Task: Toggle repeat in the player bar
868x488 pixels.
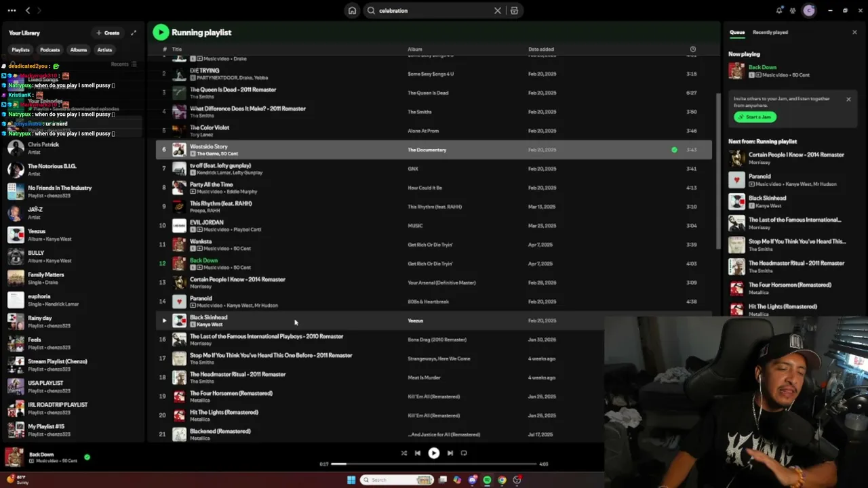Action: [x=464, y=453]
